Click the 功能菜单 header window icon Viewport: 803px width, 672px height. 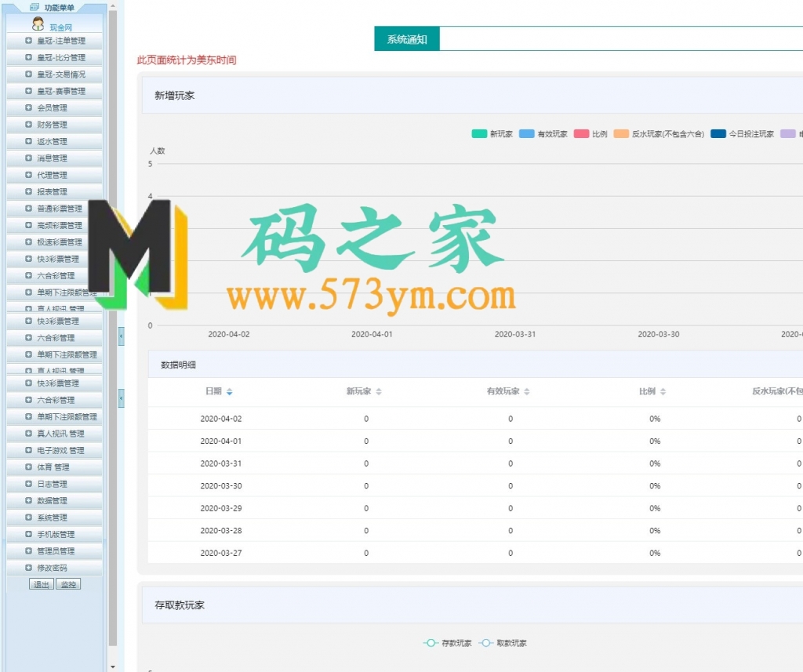35,7
